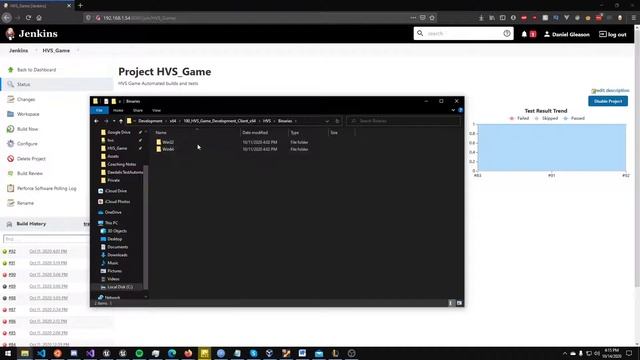Viewport: 640px width, 360px height.
Task: Open the Explorer recent locations dropdown
Action: (114, 121)
